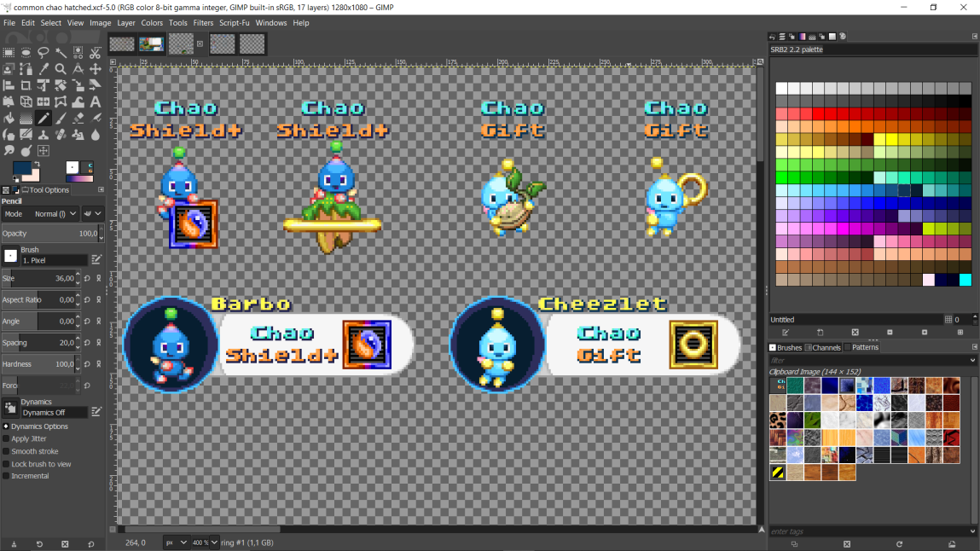The image size is (980, 551).
Task: Activate the Crop tool
Action: 26,85
